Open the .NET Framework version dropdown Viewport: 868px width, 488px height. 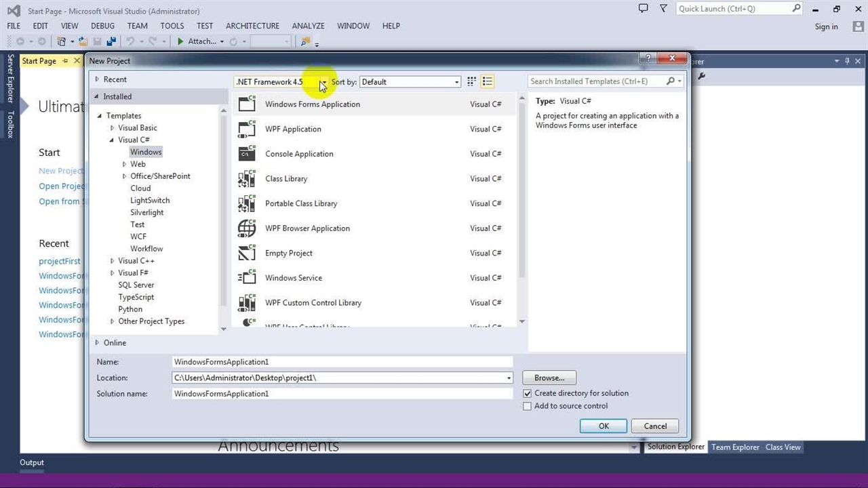pyautogui.click(x=323, y=82)
